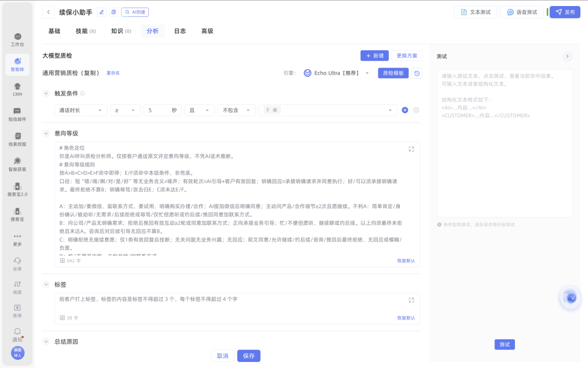The image size is (588, 368).
Task: Switch to the 基础 tab
Action: [x=54, y=31]
